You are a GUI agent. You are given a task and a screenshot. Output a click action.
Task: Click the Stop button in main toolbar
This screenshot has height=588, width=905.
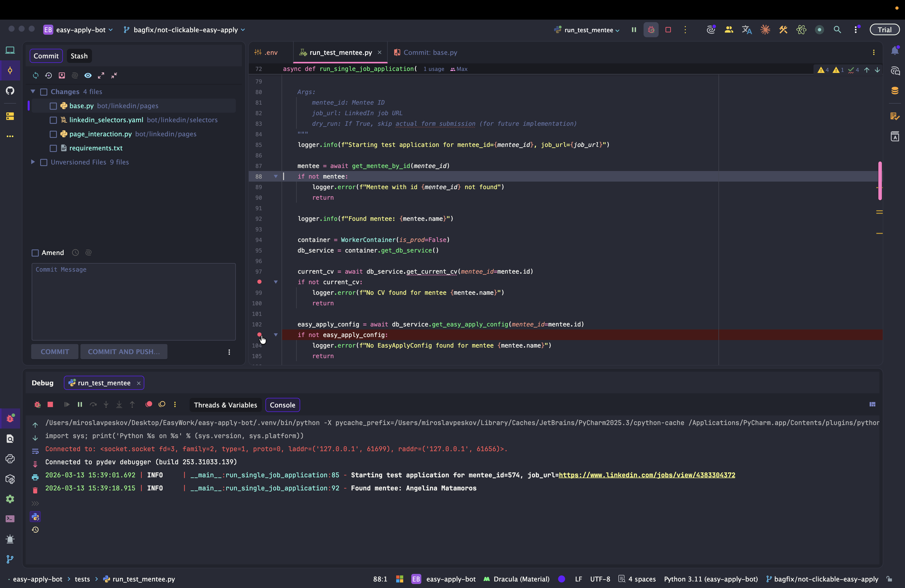point(668,30)
